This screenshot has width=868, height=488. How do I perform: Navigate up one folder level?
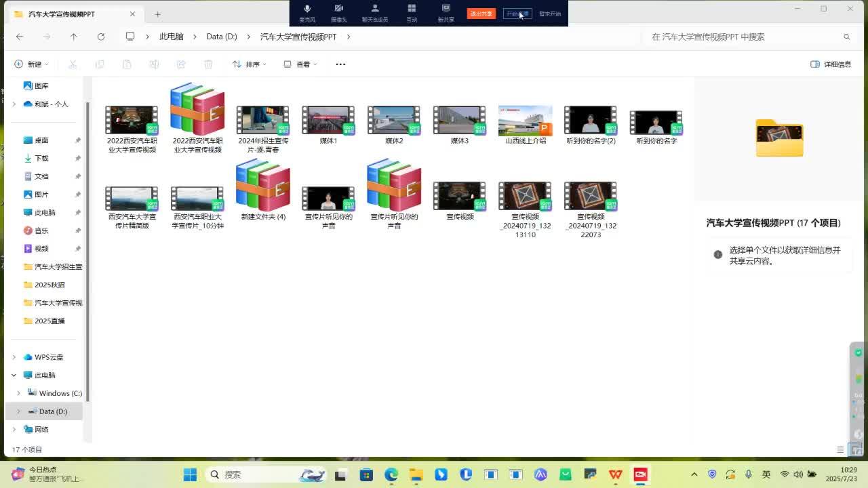[74, 37]
